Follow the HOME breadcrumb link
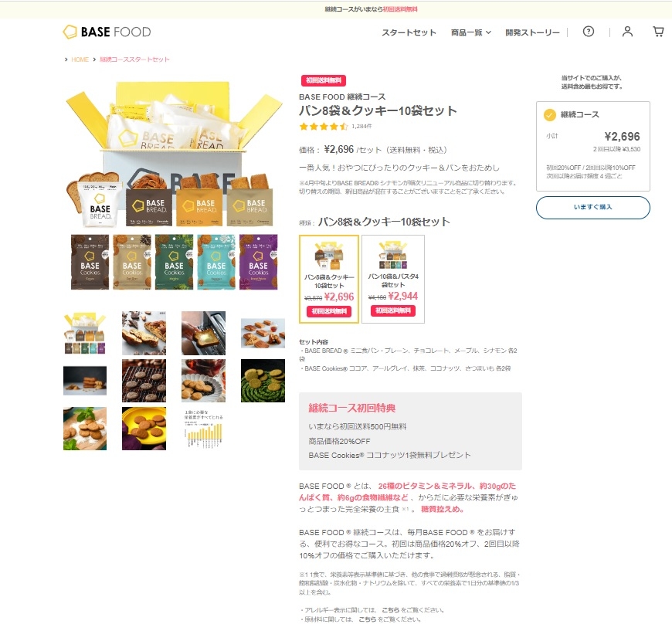 pyautogui.click(x=80, y=59)
